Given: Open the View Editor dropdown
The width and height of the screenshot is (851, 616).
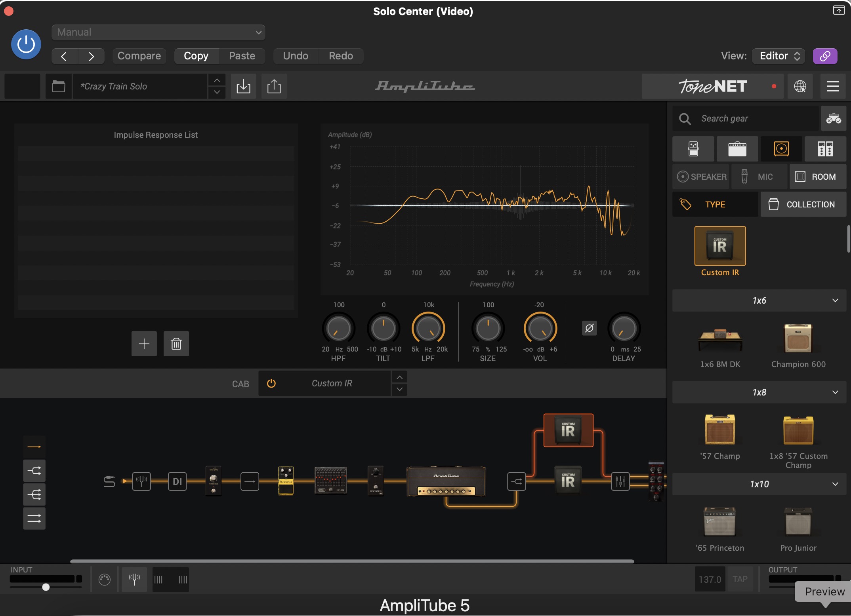Looking at the screenshot, I should (779, 56).
